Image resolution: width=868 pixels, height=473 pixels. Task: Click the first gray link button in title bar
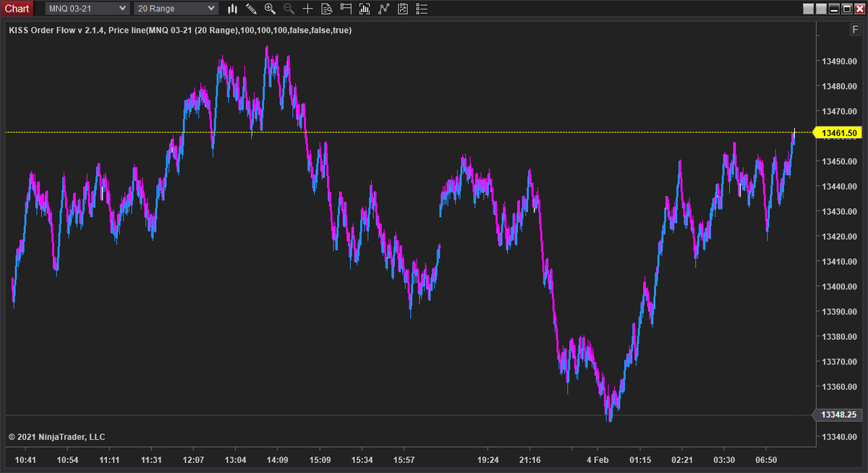(809, 9)
